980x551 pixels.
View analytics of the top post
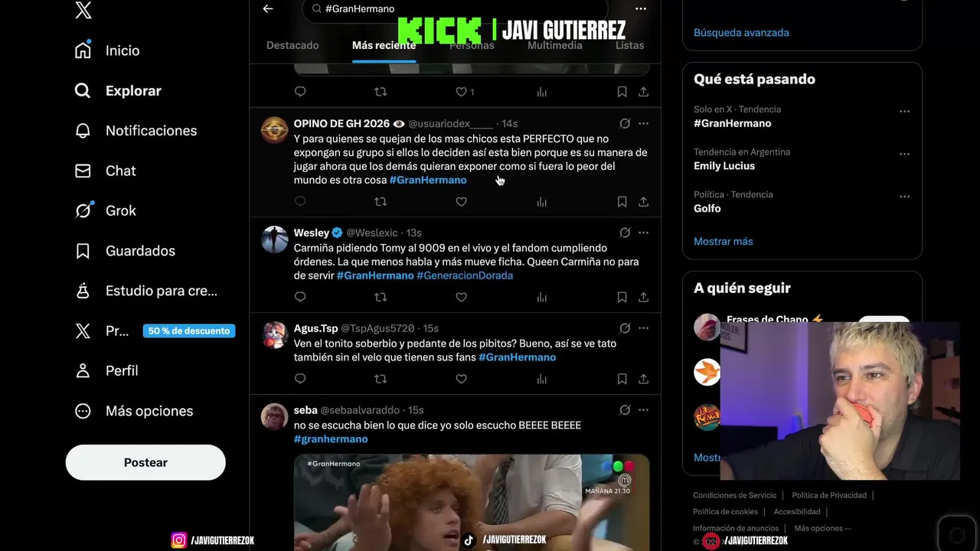pyautogui.click(x=542, y=92)
